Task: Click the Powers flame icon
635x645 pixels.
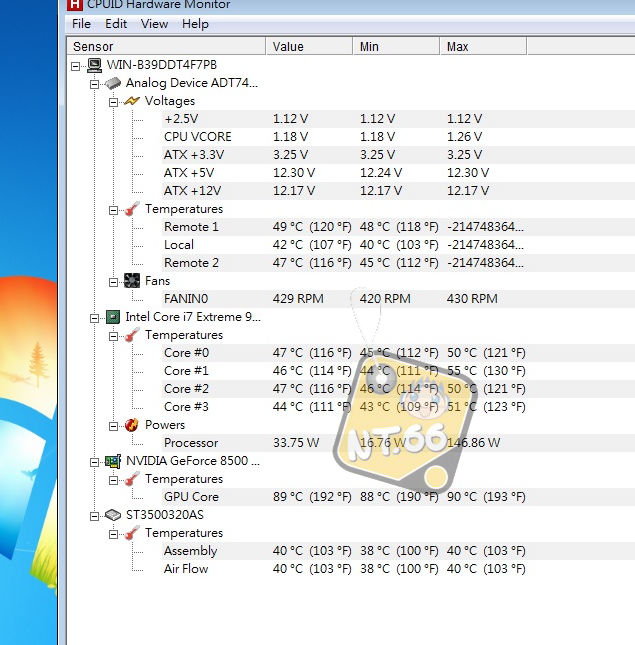Action: (132, 425)
